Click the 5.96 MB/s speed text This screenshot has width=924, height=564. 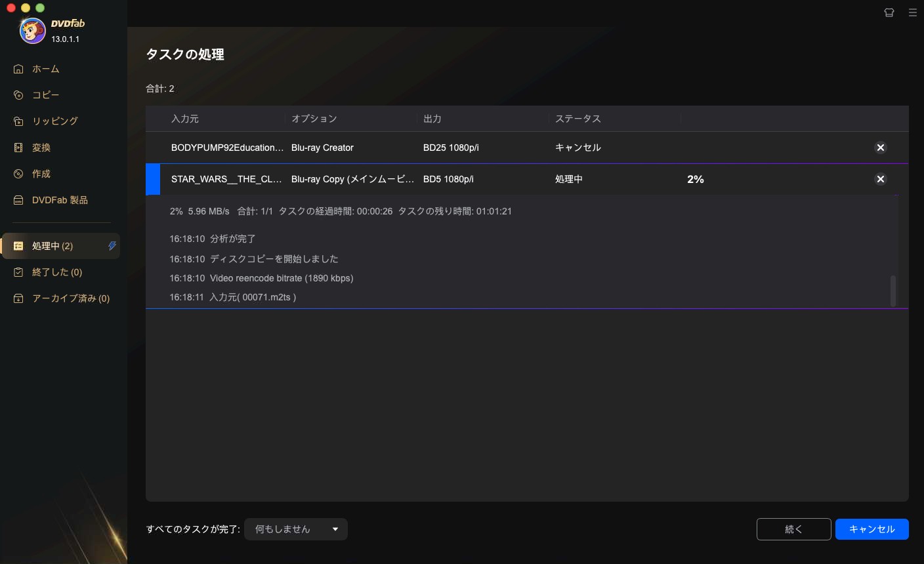point(209,211)
